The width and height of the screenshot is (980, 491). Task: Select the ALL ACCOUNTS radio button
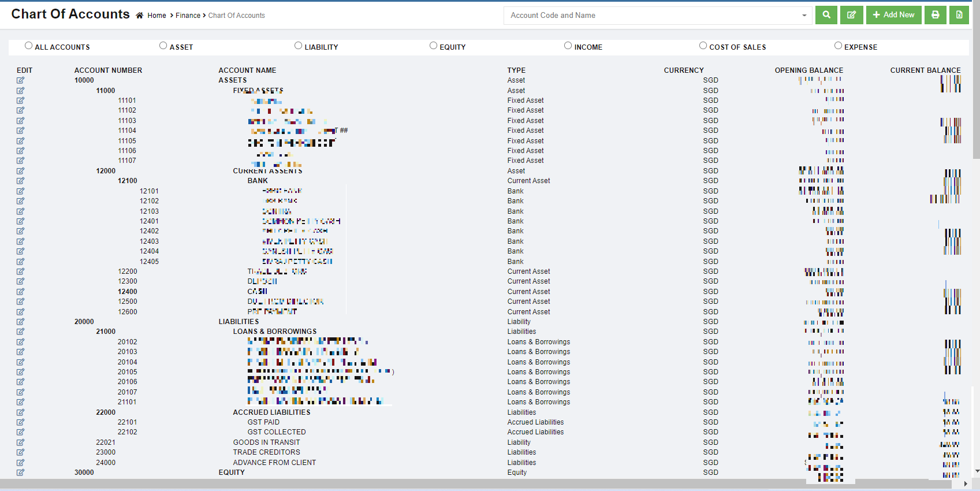[x=28, y=46]
